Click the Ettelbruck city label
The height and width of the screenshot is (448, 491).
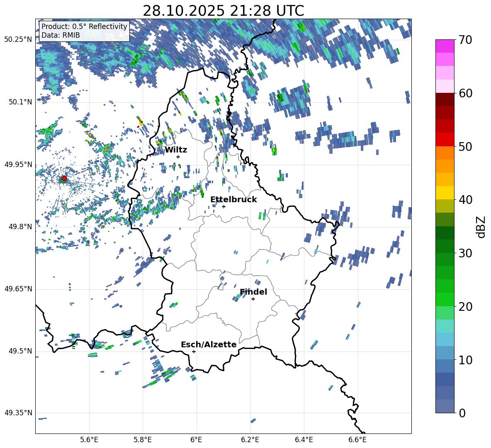tap(233, 200)
